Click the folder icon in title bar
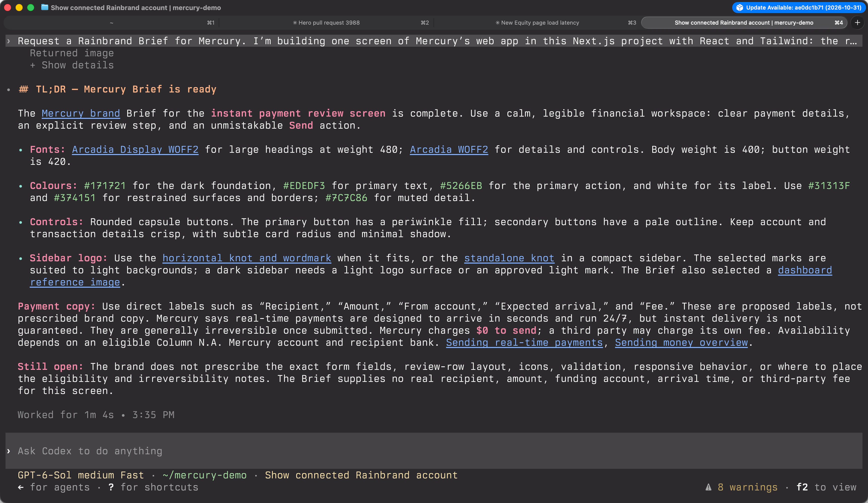This screenshot has height=503, width=868. click(x=45, y=7)
